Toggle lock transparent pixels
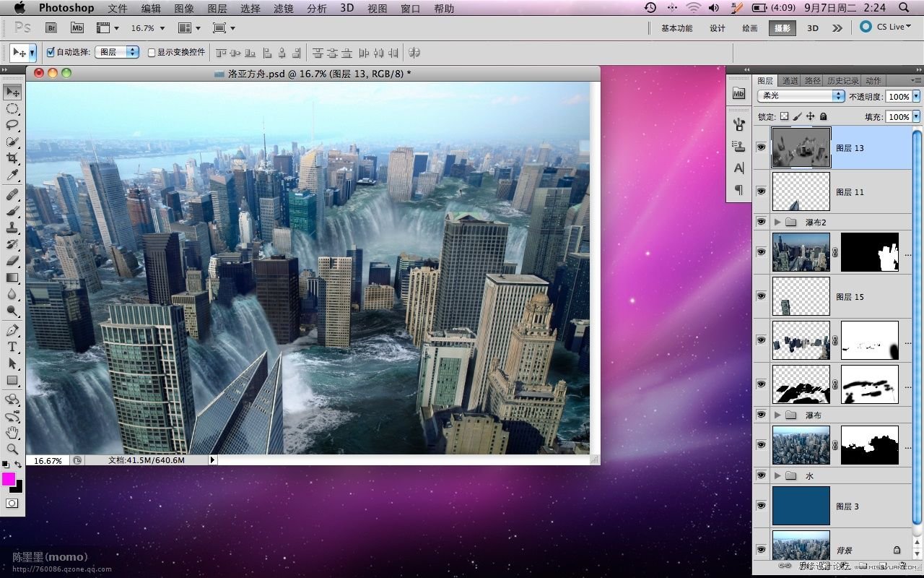924x578 pixels. [785, 116]
